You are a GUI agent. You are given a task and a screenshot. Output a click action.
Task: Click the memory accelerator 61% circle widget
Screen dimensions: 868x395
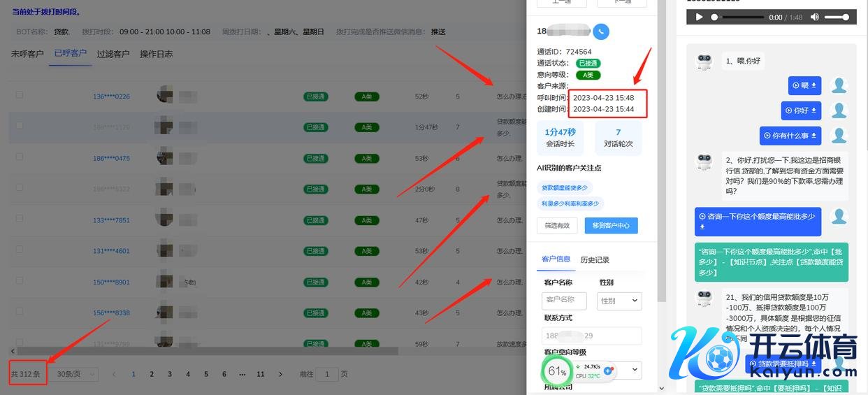[x=556, y=371]
